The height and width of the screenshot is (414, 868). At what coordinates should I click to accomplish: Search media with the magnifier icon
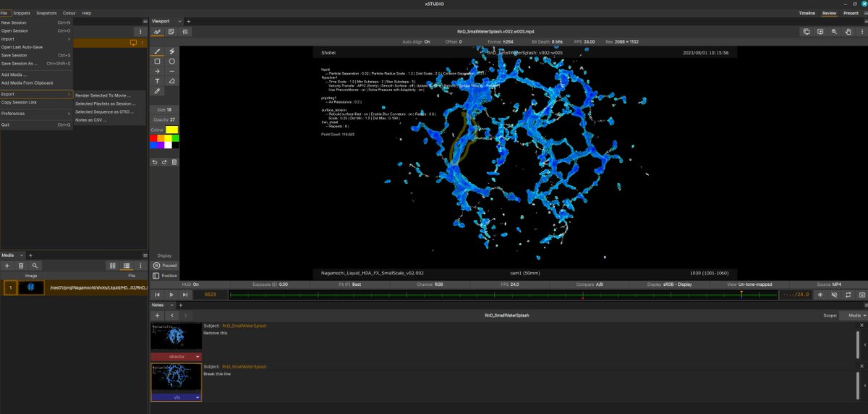click(35, 266)
